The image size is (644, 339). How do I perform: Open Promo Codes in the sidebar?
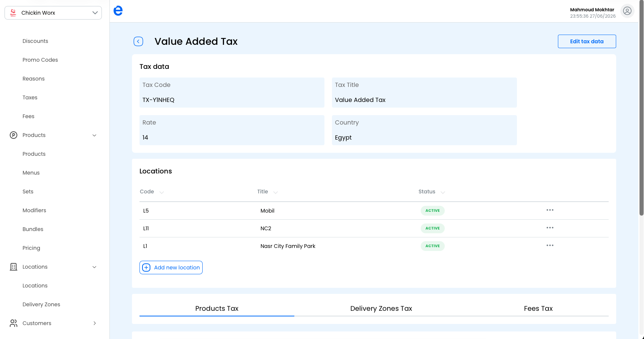40,60
